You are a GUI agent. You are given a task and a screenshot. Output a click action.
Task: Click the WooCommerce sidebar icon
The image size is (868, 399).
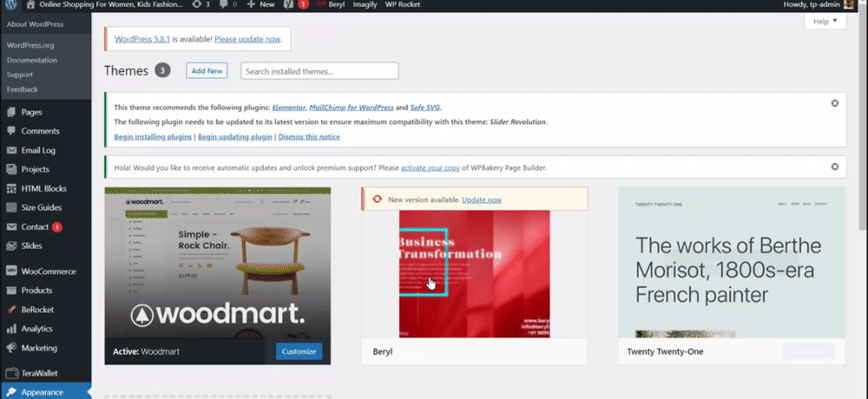tap(11, 271)
